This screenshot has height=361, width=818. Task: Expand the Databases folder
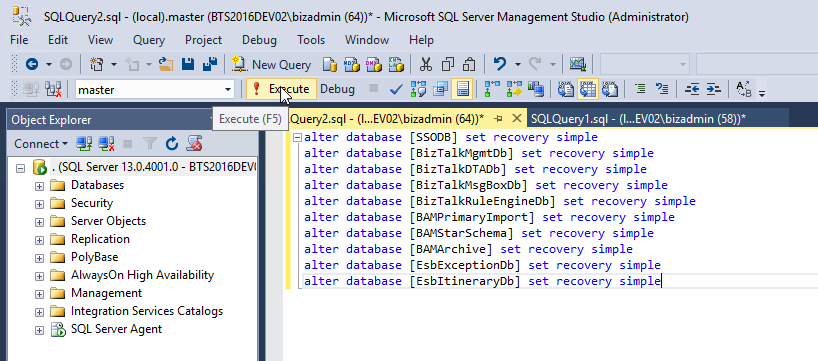(39, 186)
